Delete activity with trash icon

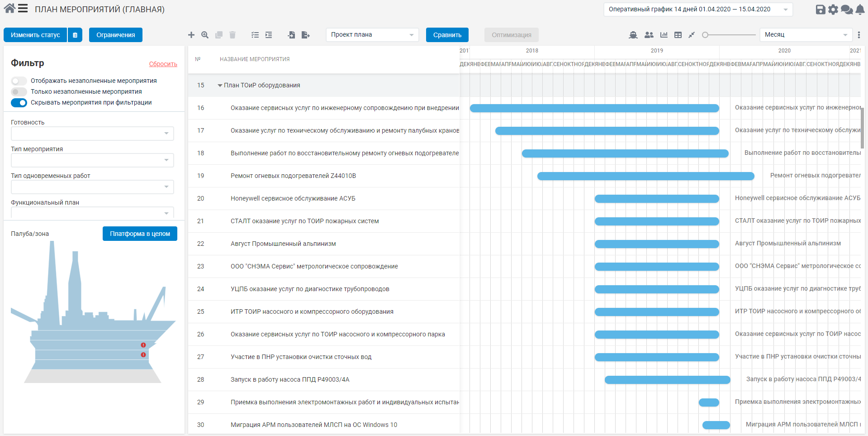tap(232, 35)
